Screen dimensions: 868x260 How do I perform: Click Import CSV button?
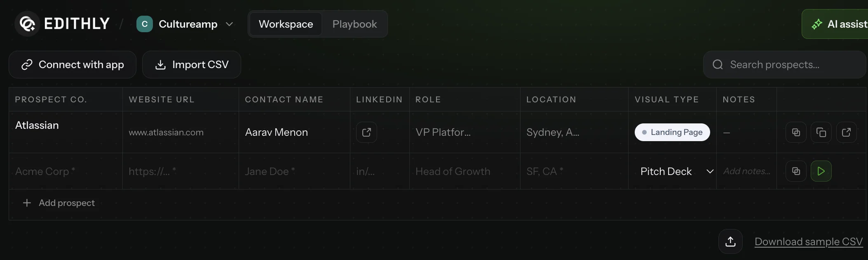[192, 64]
